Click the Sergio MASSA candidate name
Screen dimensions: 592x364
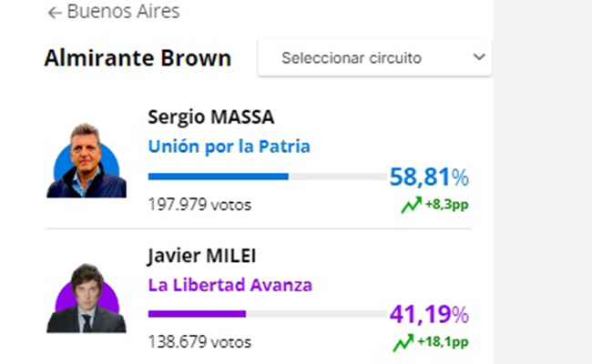211,116
